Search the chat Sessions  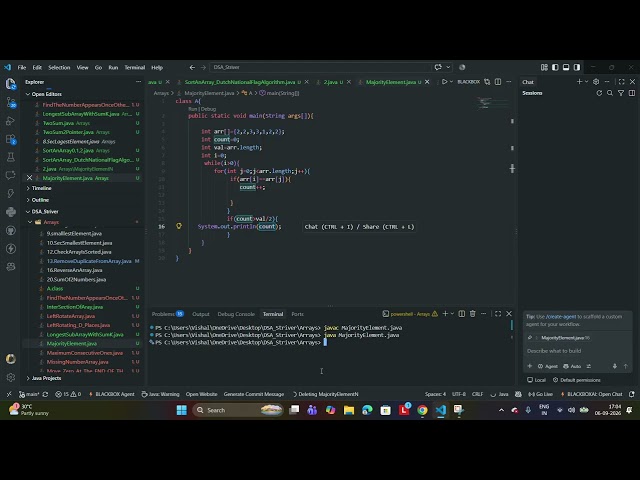coord(610,93)
